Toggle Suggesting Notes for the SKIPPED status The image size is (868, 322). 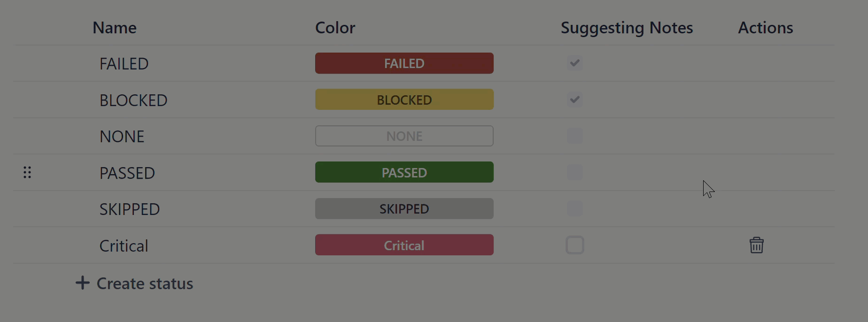(x=574, y=208)
